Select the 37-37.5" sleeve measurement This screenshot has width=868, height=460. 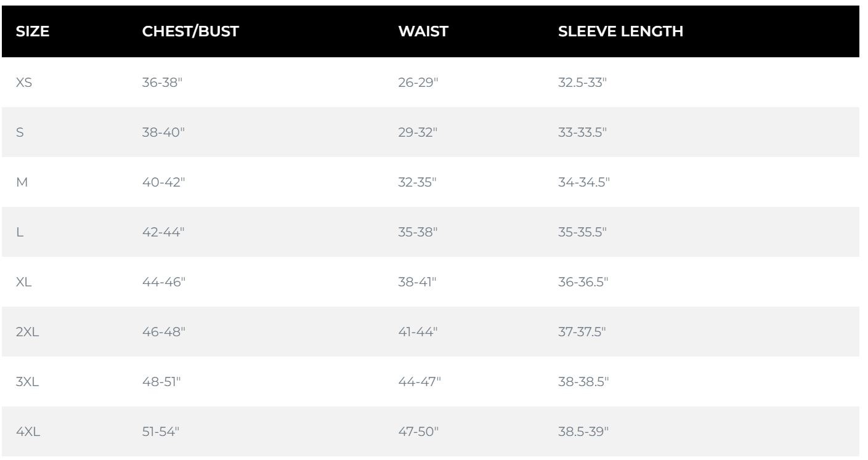point(582,332)
